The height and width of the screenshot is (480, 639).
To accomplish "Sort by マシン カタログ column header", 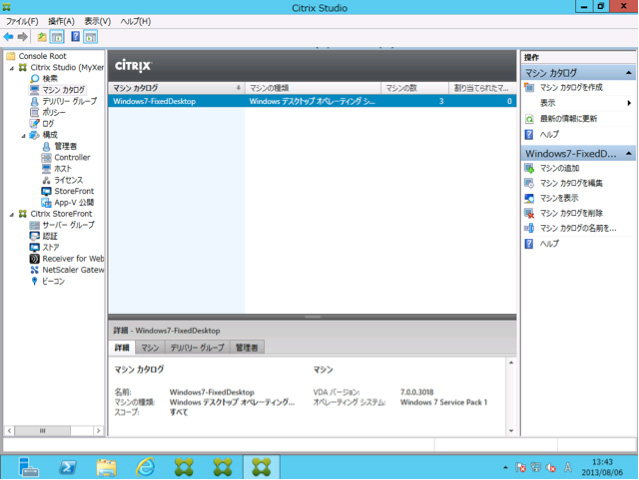I will click(x=176, y=88).
